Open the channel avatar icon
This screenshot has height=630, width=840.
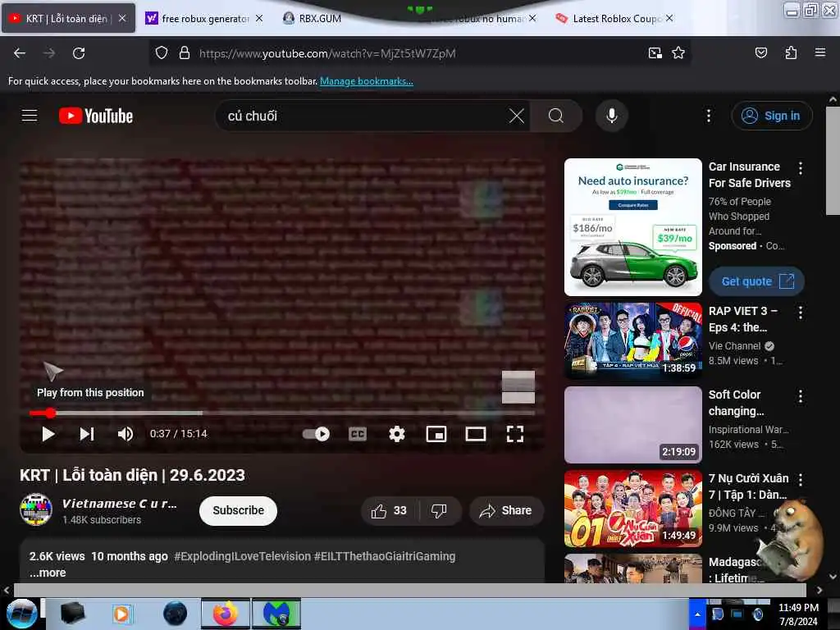[x=36, y=509]
